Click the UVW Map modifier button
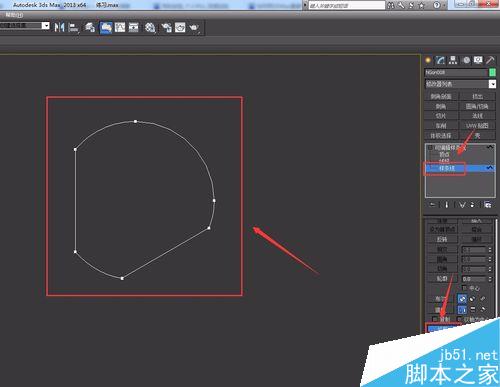 (x=477, y=126)
